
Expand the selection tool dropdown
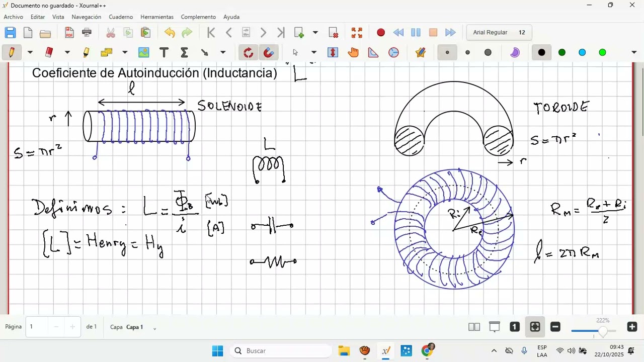pyautogui.click(x=314, y=52)
